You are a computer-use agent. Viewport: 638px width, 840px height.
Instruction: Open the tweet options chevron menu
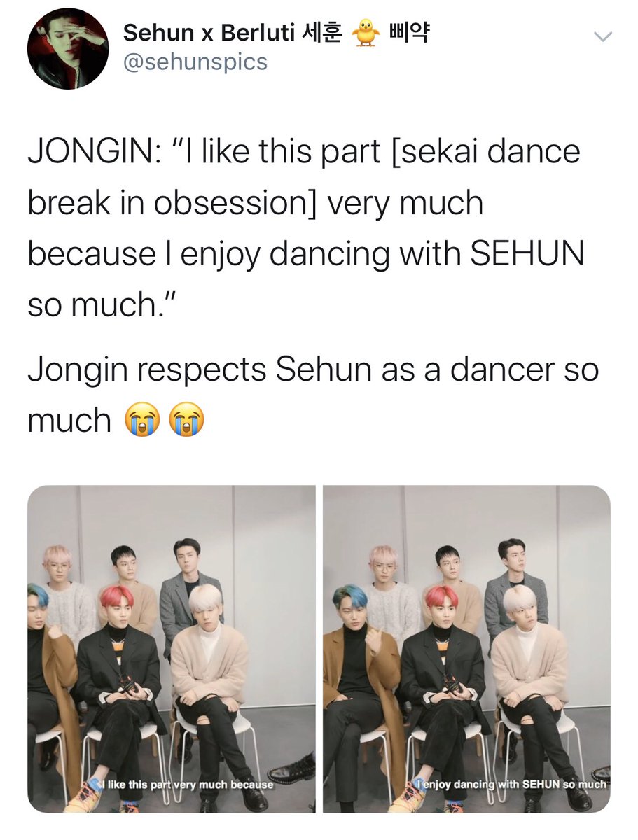[602, 36]
